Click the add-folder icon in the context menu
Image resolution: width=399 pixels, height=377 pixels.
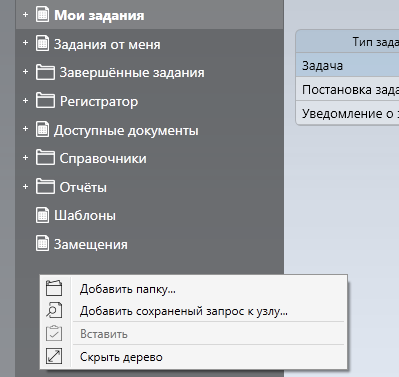54,288
